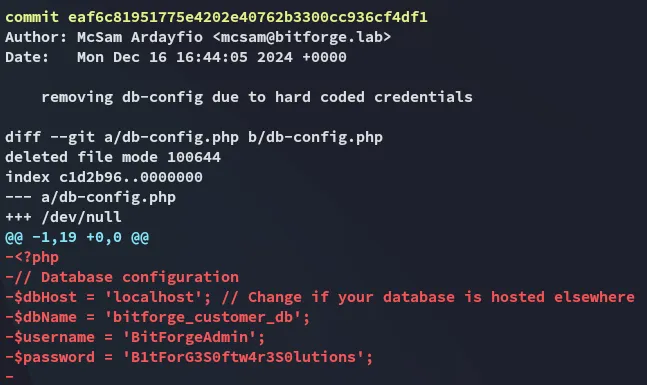
Task: Click the 'deleted file mode 100644' line
Action: [113, 157]
